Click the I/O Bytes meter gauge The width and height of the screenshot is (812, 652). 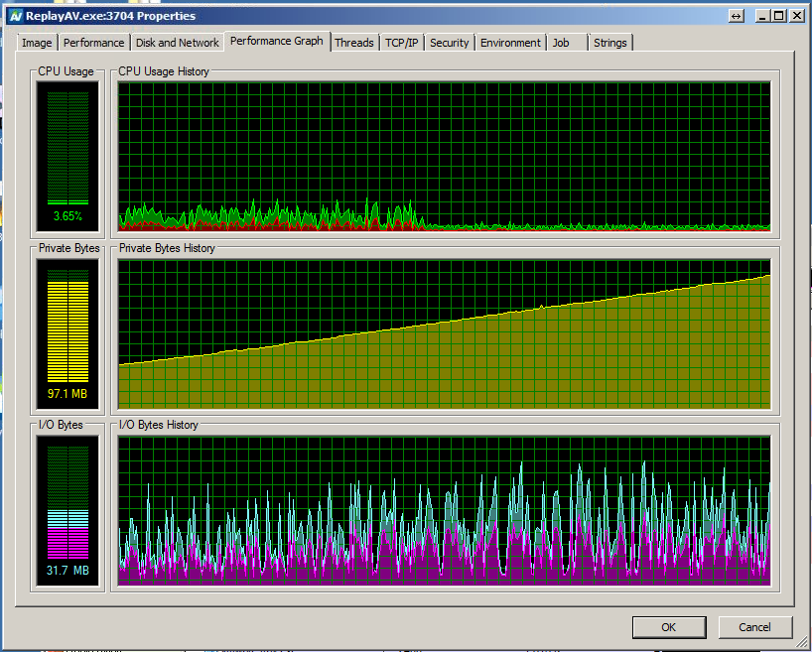[x=68, y=511]
